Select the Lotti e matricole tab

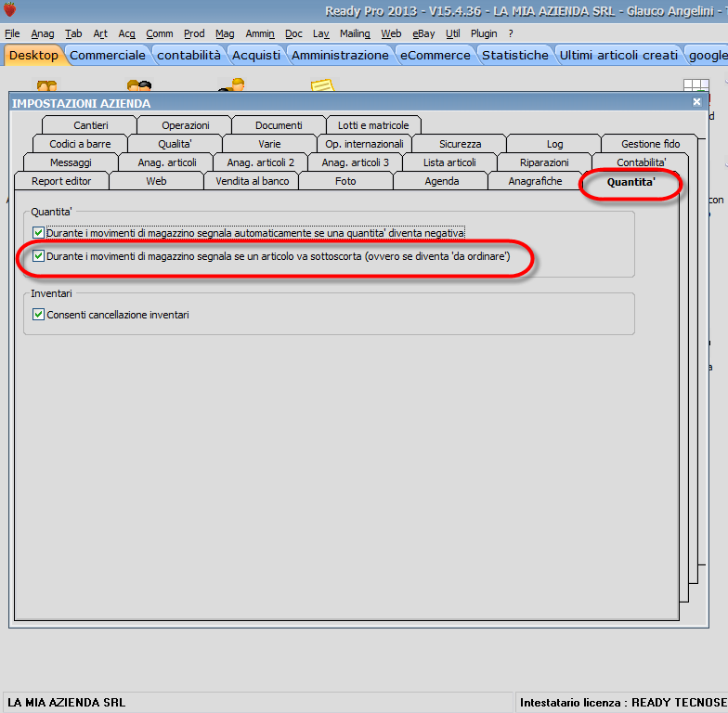pos(373,124)
